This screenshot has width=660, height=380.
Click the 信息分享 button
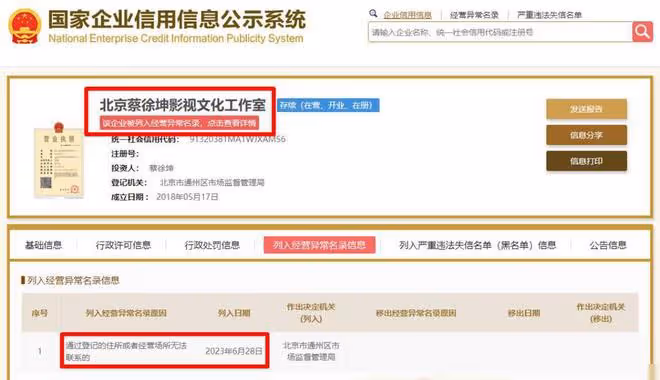586,135
